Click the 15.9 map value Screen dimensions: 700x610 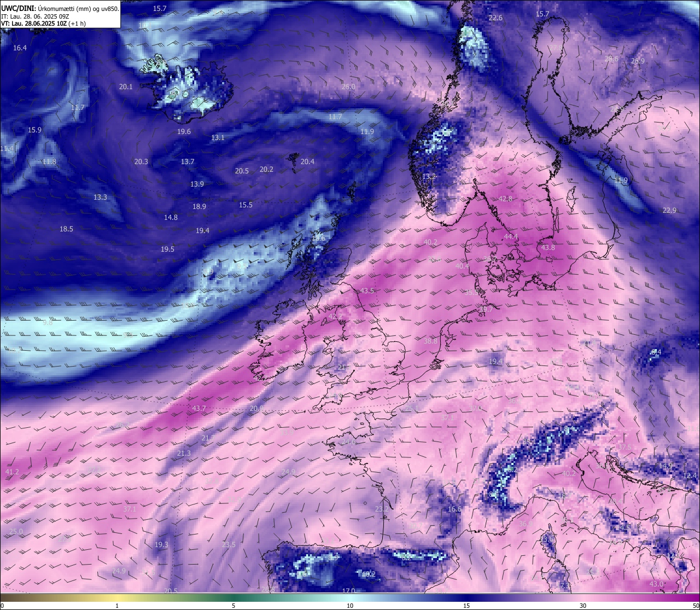[x=34, y=130]
